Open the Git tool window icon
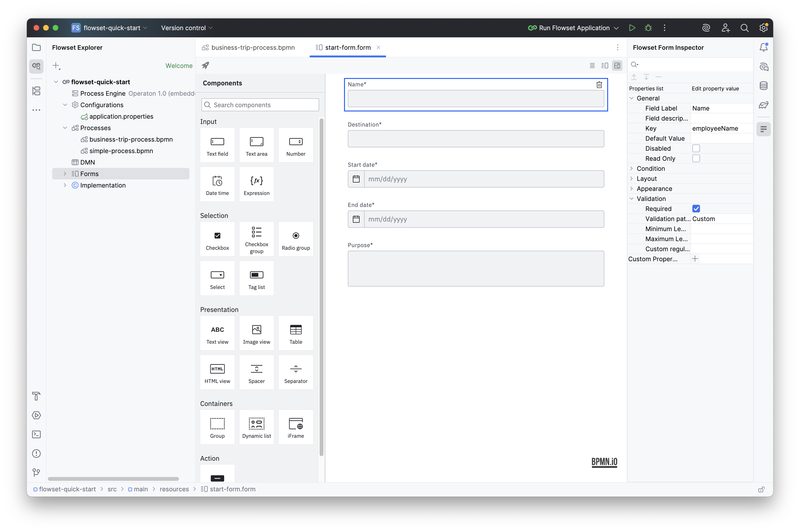This screenshot has width=800, height=532. pos(36,473)
